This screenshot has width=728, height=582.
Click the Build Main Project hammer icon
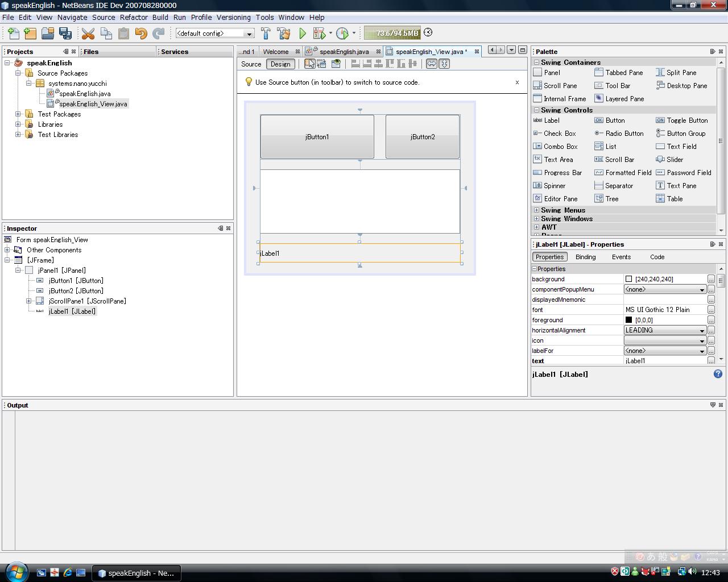(x=266, y=34)
